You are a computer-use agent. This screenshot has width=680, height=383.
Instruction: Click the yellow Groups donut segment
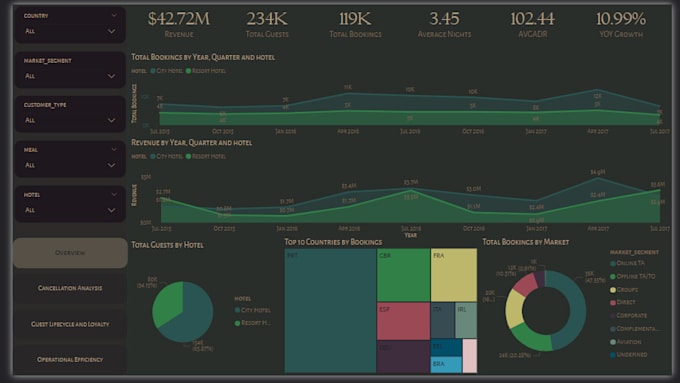(x=514, y=309)
